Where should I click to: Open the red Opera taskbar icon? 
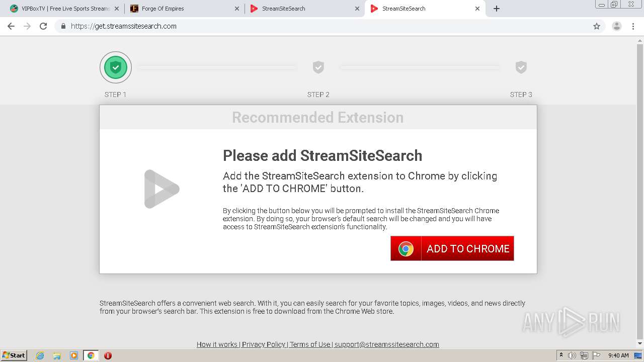point(108,355)
